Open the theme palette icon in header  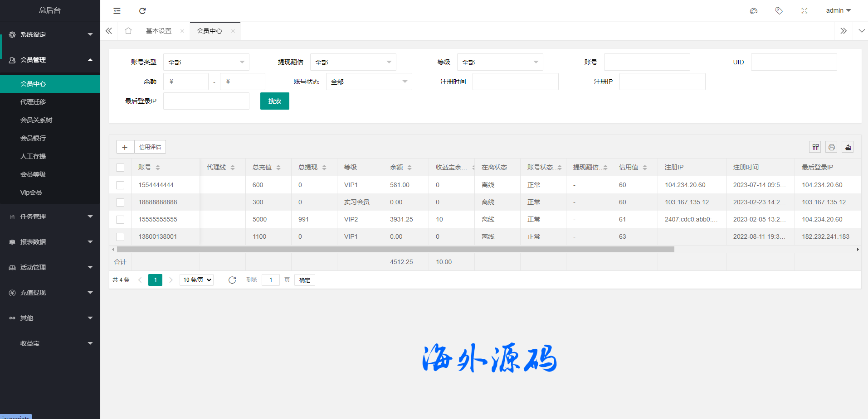(754, 11)
